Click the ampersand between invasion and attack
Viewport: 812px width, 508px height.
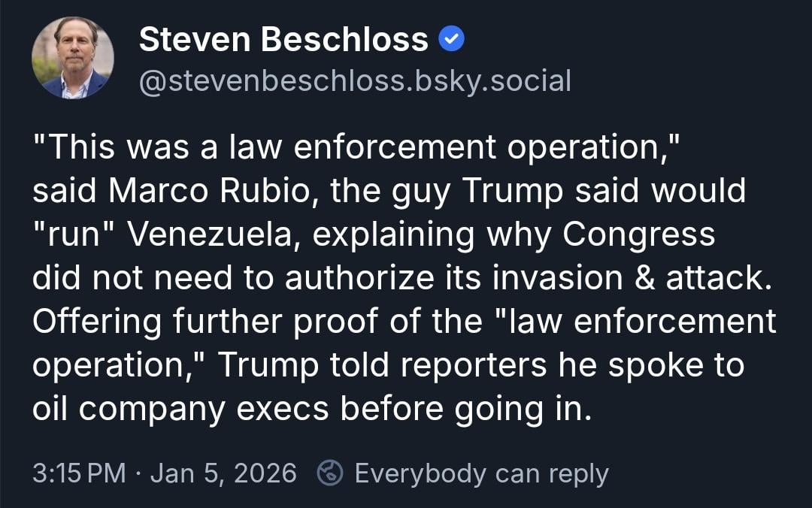[644, 278]
